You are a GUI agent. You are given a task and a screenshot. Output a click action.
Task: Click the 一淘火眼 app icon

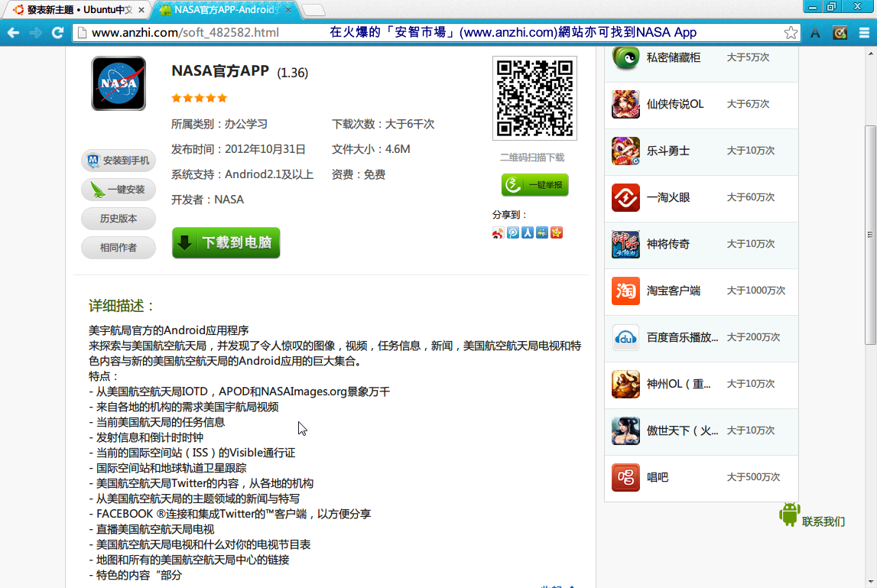pos(625,197)
